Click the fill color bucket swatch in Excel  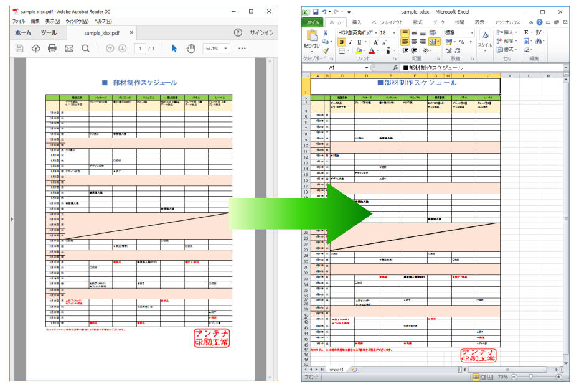pos(359,50)
